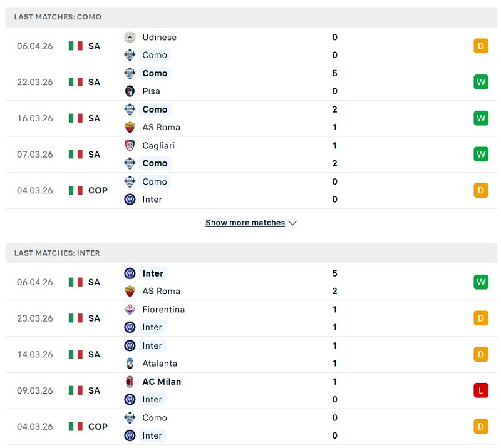Click the W badge for Inter's 5-2 win
Image resolution: width=501 pixels, height=448 pixels.
tap(481, 282)
